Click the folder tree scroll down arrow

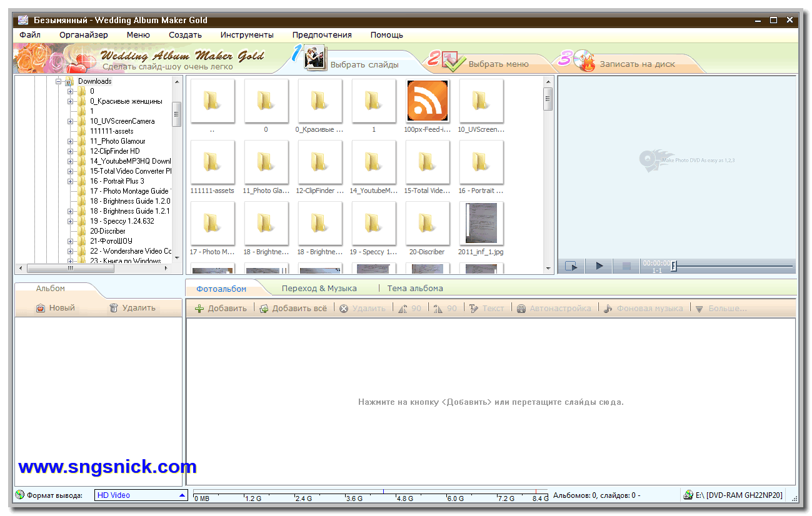(x=176, y=257)
